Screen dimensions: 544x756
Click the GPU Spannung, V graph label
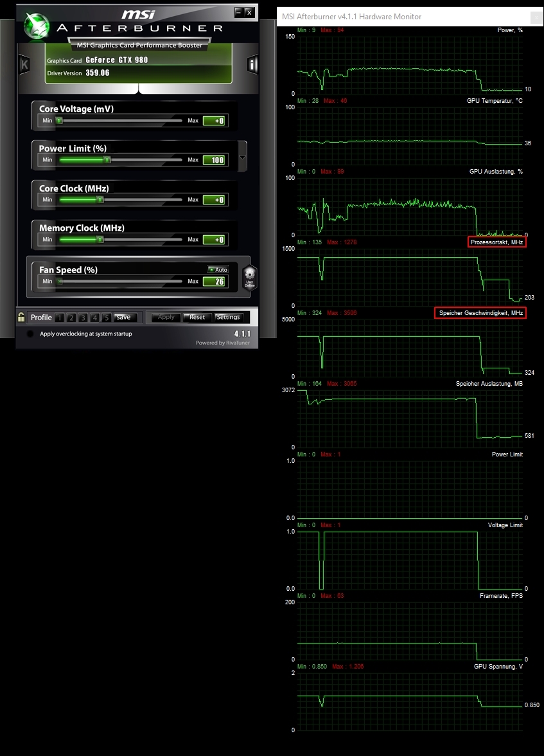point(498,666)
